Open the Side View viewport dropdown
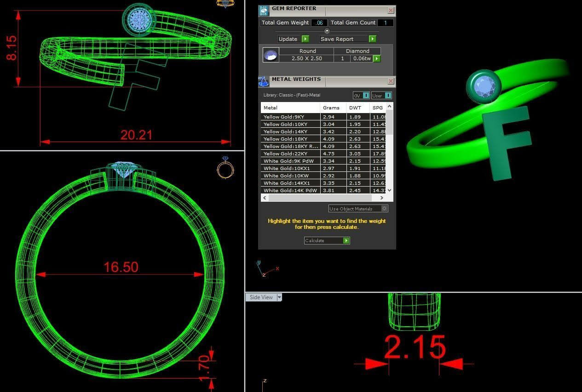Image resolution: width=582 pixels, height=392 pixels. coord(279,297)
